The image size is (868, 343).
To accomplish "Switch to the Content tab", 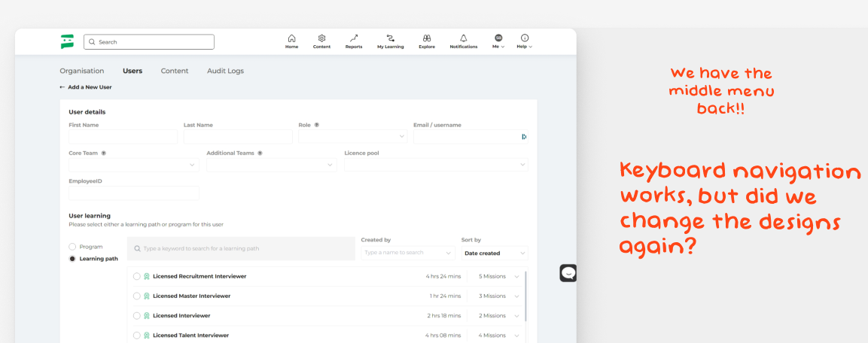I will click(175, 71).
